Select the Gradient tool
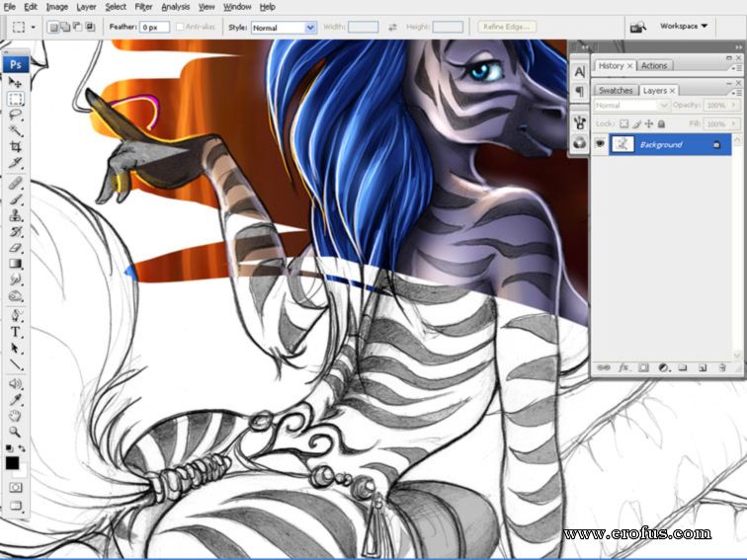This screenshot has width=747, height=560. [15, 264]
